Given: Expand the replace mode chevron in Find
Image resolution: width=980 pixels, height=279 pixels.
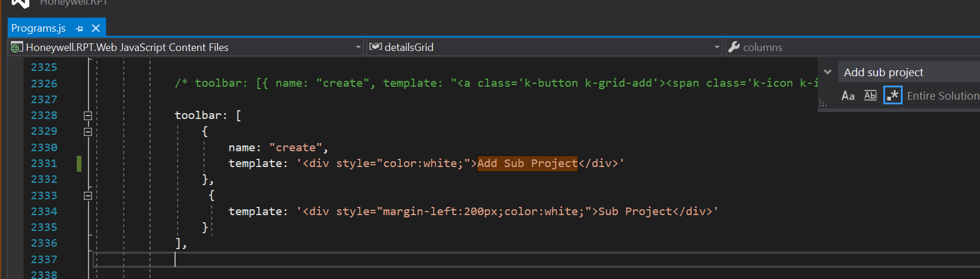Looking at the screenshot, I should [828, 72].
